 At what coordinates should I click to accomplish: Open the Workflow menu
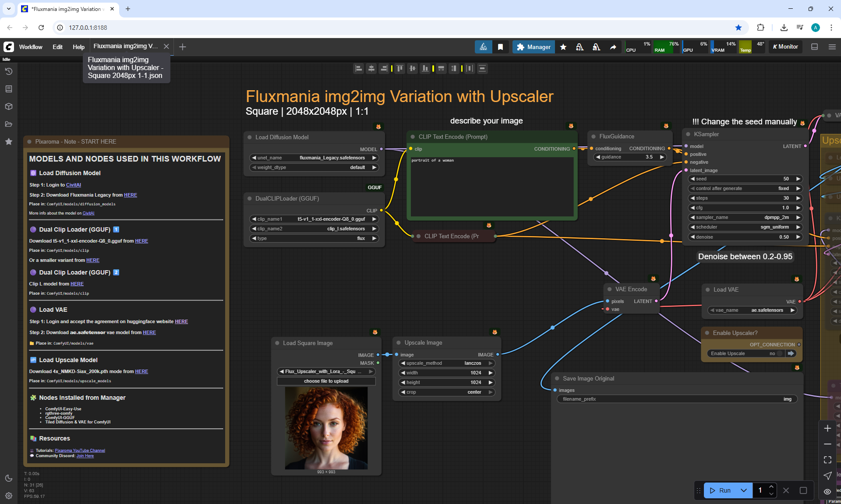[31, 47]
